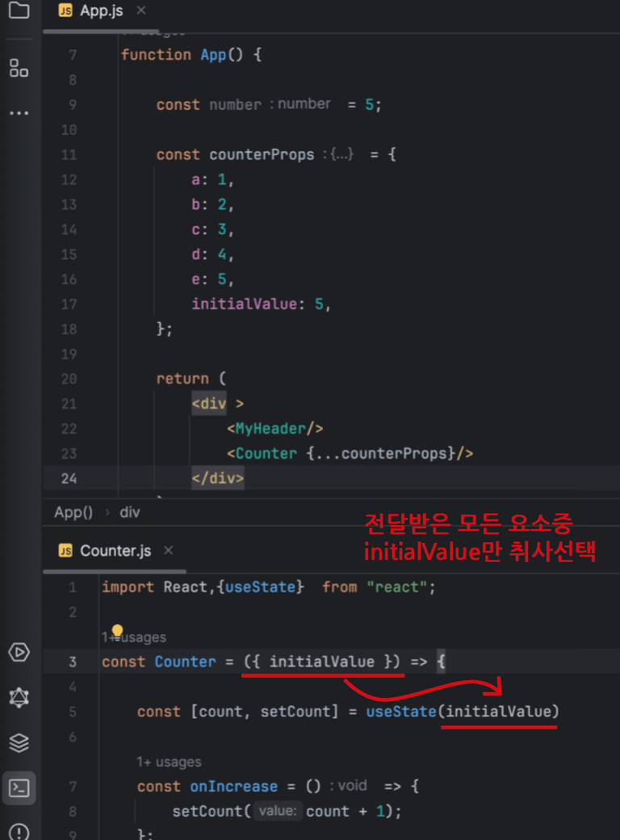Screen dimensions: 620x840
Task: Click the horizontal scrollbar under App.js tab
Action: pyautogui.click(x=101, y=31)
